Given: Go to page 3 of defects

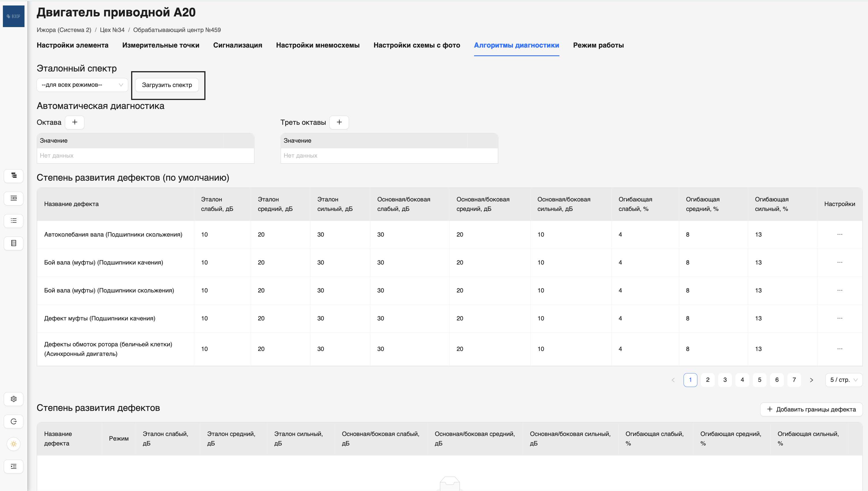Looking at the screenshot, I should pos(725,380).
